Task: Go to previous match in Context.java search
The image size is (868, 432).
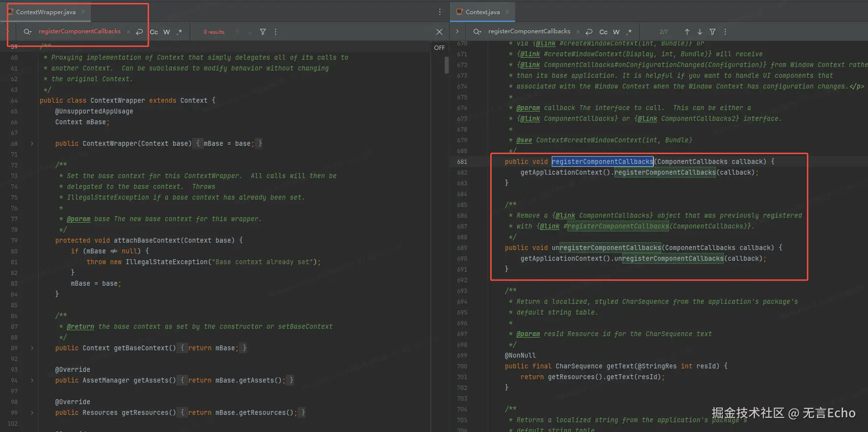Action: [687, 32]
